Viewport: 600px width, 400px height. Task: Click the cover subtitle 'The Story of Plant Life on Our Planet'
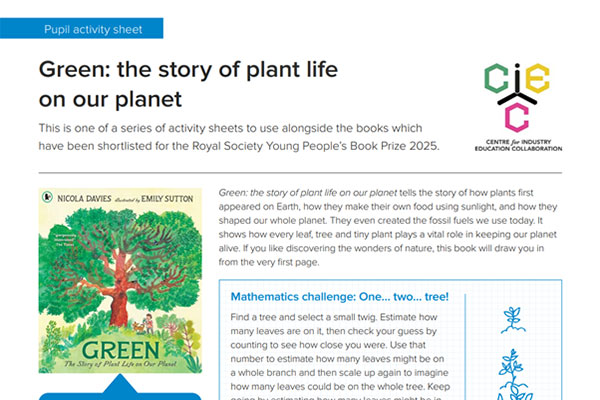coord(118,371)
